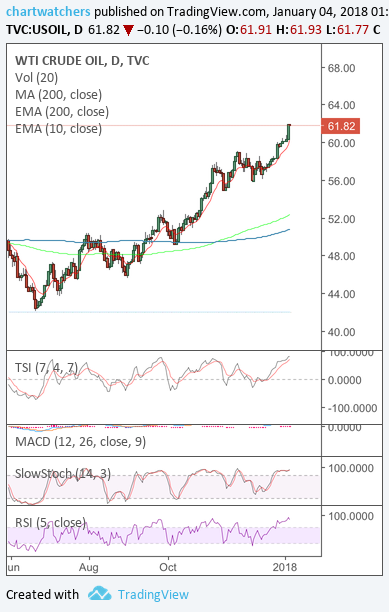The image size is (389, 612).
Task: Click the Aug marker on time axis
Action: (x=89, y=567)
